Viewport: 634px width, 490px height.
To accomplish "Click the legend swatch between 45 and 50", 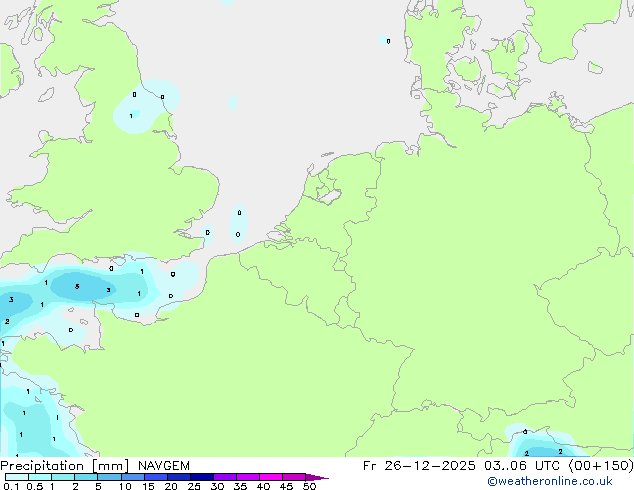I will 294,477.
